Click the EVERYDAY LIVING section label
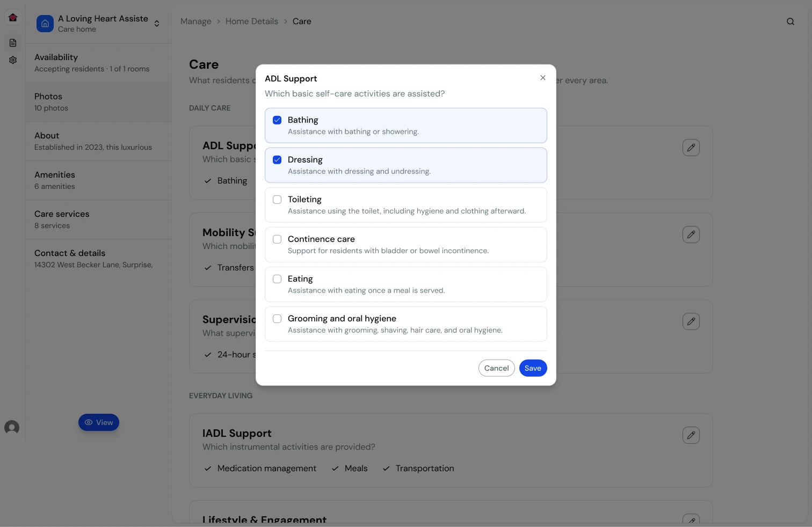The image size is (812, 527). pyautogui.click(x=221, y=396)
